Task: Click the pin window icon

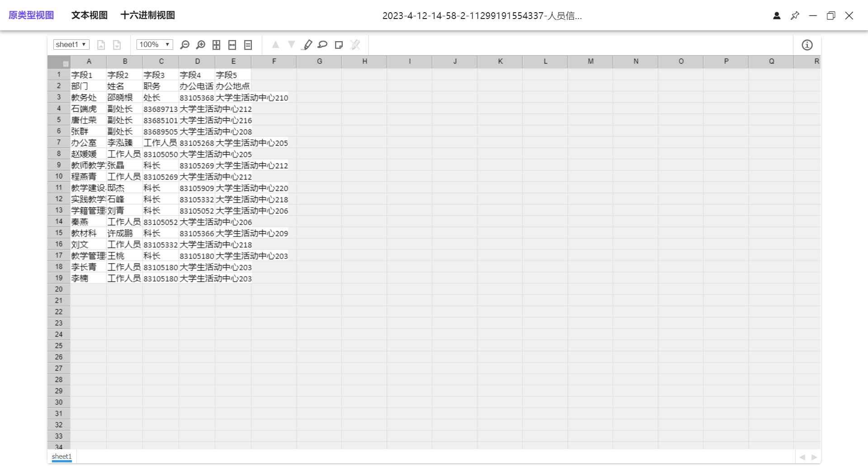Action: (795, 16)
